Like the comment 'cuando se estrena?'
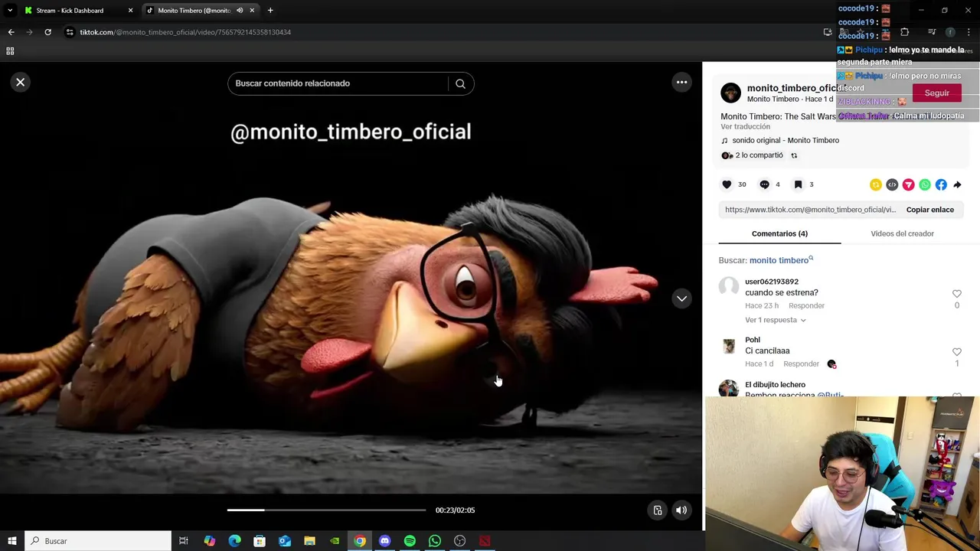This screenshot has width=980, height=551. click(956, 294)
